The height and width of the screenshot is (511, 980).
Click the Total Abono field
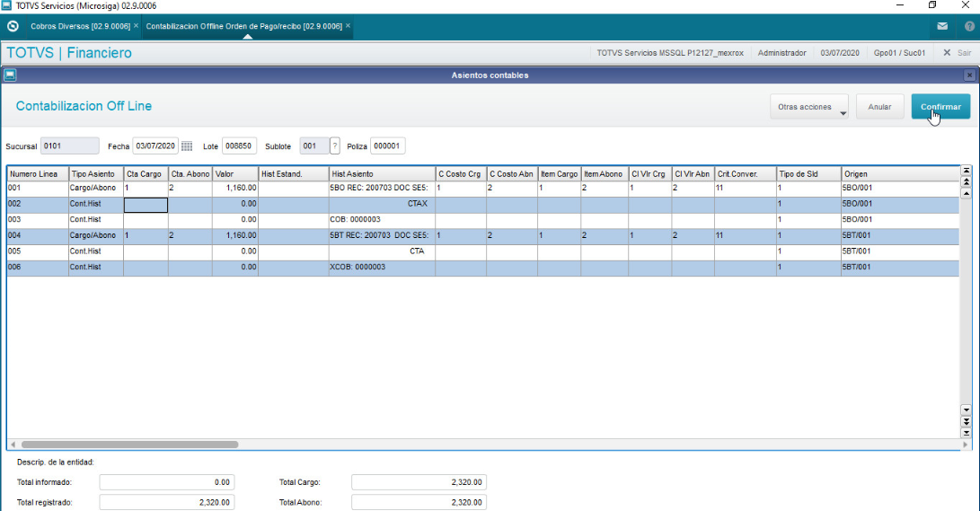pos(419,502)
